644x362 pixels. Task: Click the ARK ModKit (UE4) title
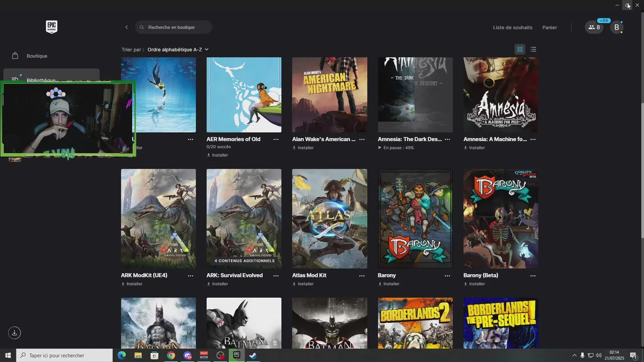pos(144,276)
